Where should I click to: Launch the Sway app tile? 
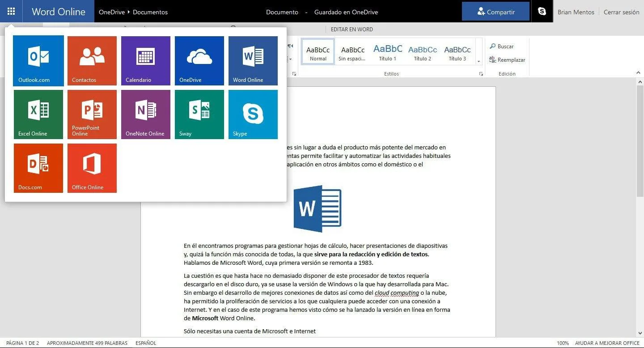199,114
